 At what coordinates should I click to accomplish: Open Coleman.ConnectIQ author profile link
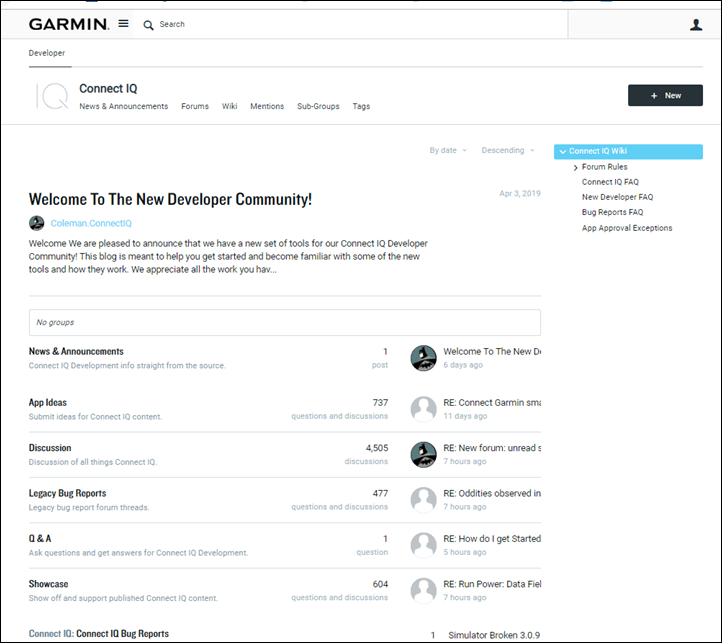[x=91, y=223]
